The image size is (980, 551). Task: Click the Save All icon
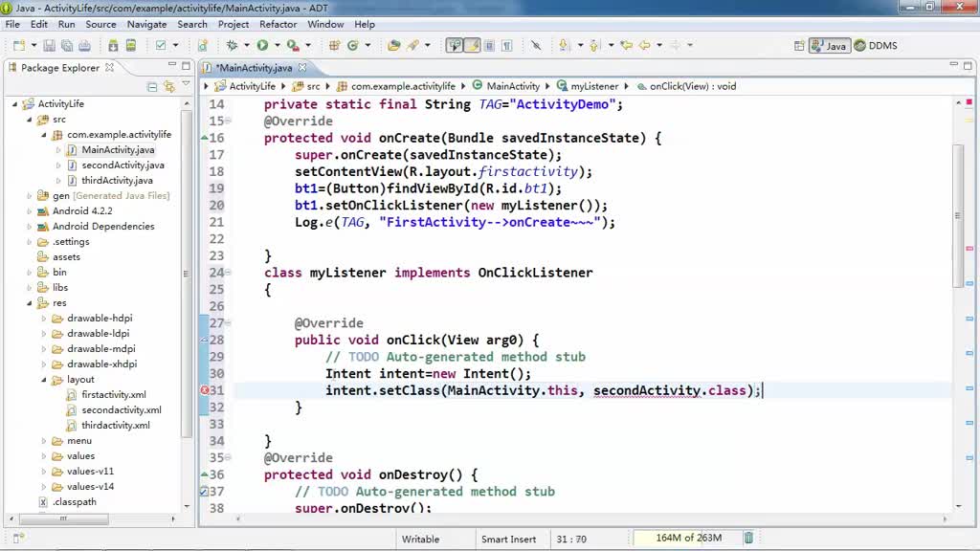tap(67, 46)
